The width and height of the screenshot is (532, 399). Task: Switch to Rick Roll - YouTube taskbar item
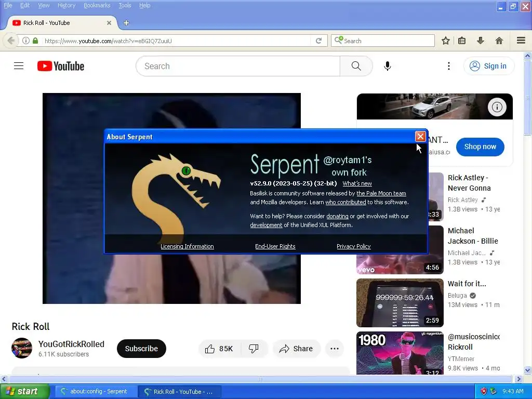179,392
